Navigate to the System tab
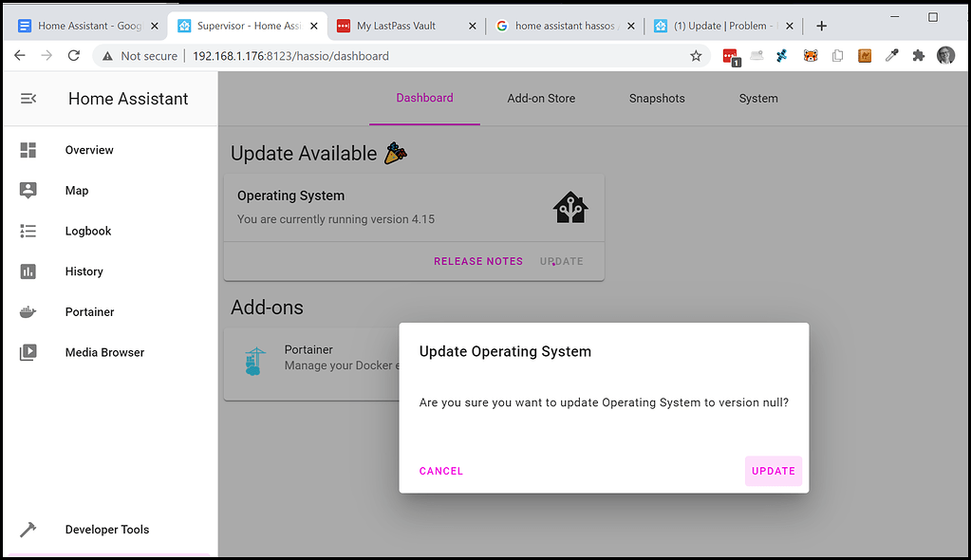Screen dimensions: 971x560 (757, 98)
